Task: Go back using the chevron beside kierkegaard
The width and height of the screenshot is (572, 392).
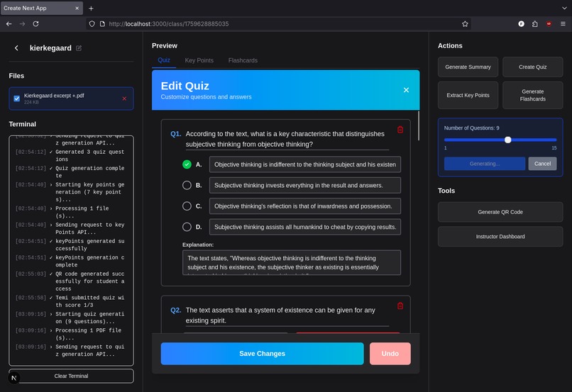Action: click(16, 48)
